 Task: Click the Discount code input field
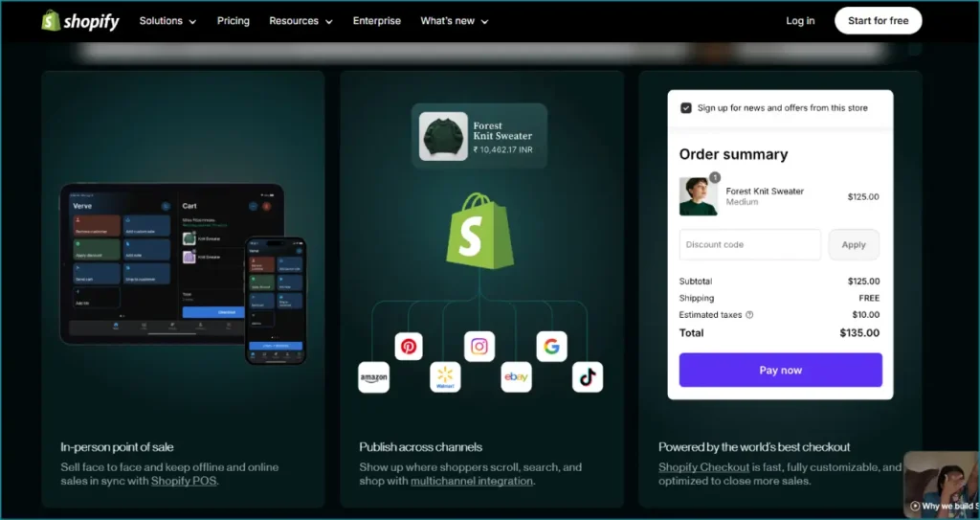[x=750, y=244]
